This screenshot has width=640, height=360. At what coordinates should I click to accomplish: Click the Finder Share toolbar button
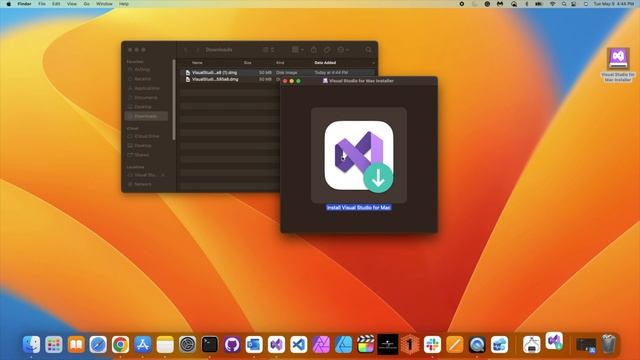313,50
